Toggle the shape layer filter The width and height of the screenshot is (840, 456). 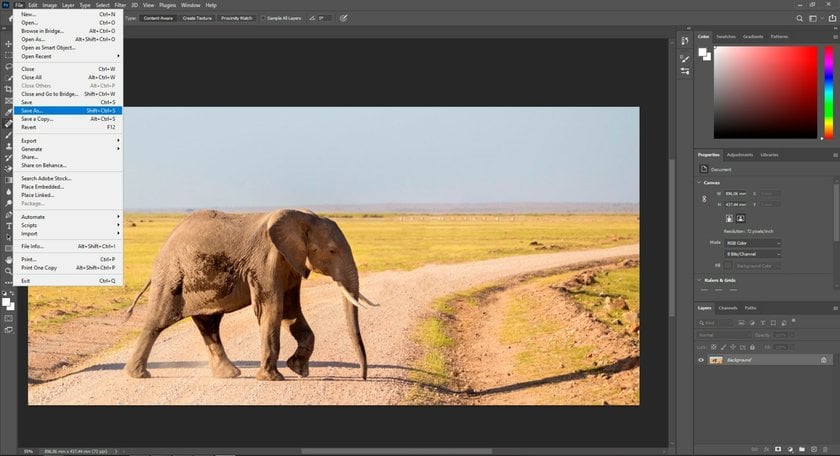click(773, 323)
